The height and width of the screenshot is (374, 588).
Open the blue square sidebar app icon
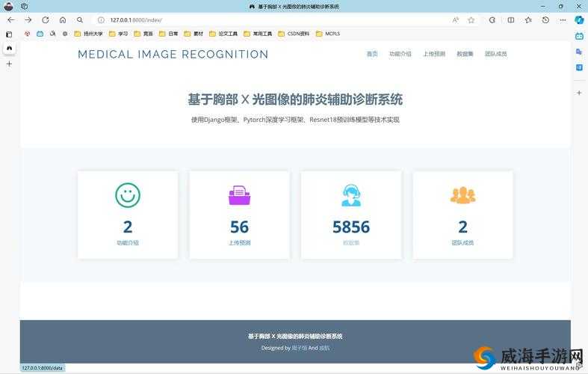579,67
